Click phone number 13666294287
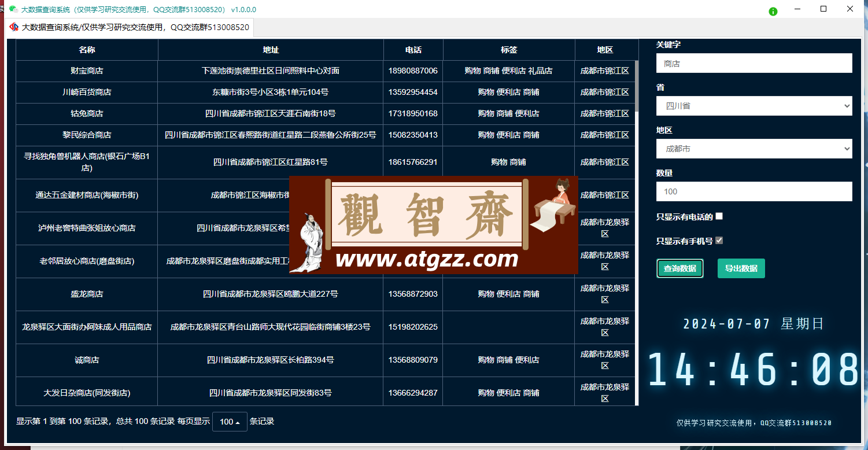Viewport: 868px width, 450px height. (x=413, y=393)
